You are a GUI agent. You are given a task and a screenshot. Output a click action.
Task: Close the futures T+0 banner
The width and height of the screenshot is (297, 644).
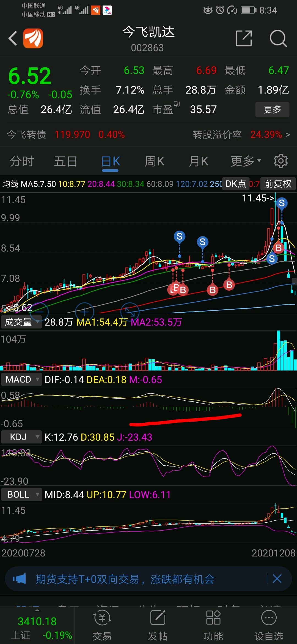[x=277, y=578]
